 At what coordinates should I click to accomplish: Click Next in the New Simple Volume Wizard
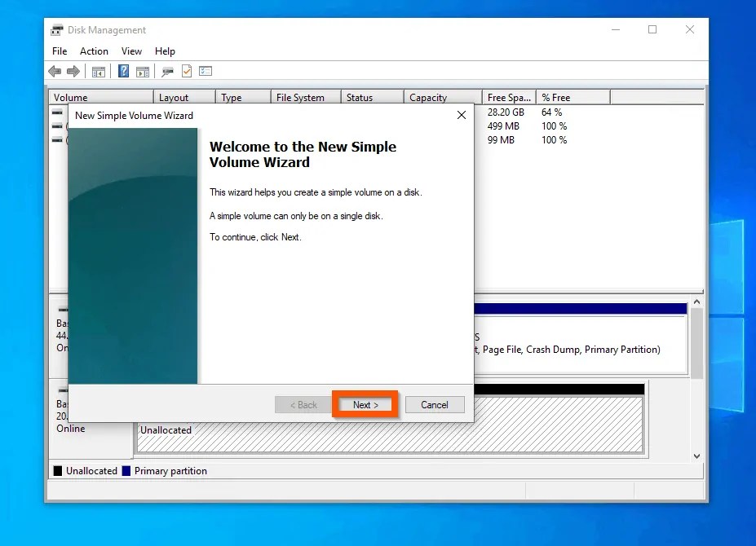coord(365,404)
